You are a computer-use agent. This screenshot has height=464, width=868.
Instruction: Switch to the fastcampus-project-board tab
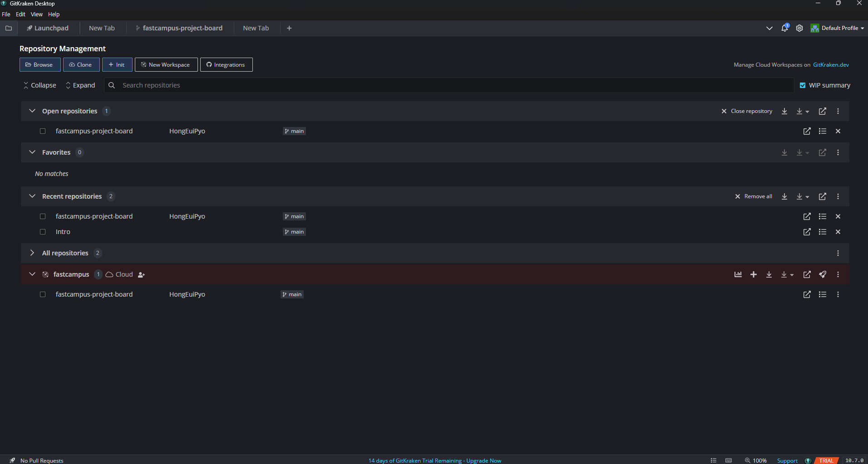(179, 28)
